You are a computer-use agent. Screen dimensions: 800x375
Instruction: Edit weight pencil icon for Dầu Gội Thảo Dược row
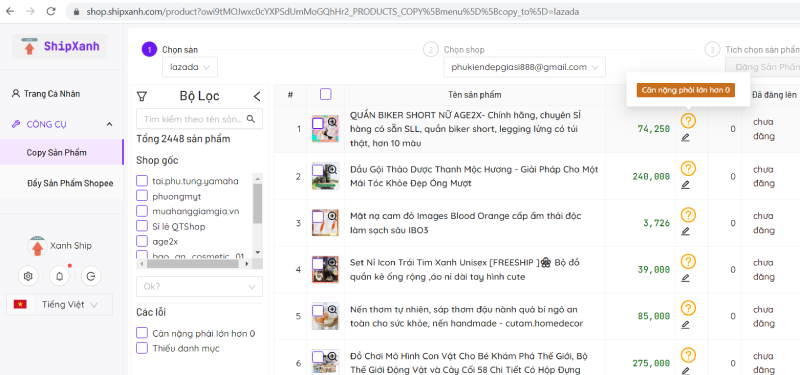coord(685,184)
